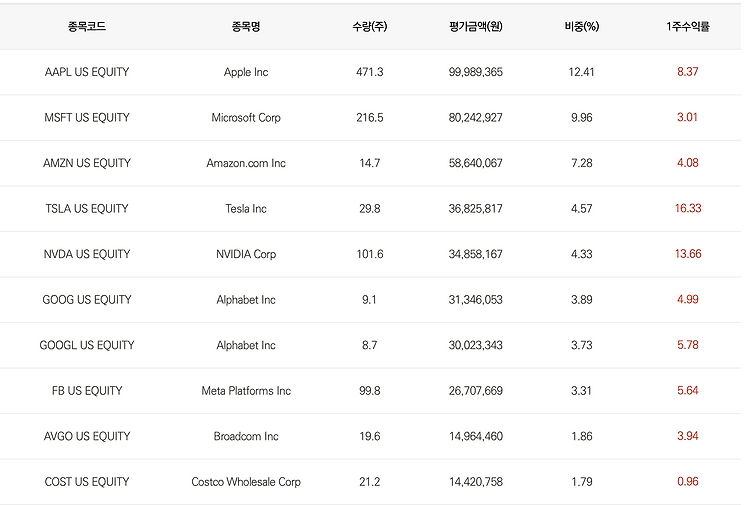Select the MSFT US EQUITY code cell
This screenshot has width=750, height=505.
[87, 118]
